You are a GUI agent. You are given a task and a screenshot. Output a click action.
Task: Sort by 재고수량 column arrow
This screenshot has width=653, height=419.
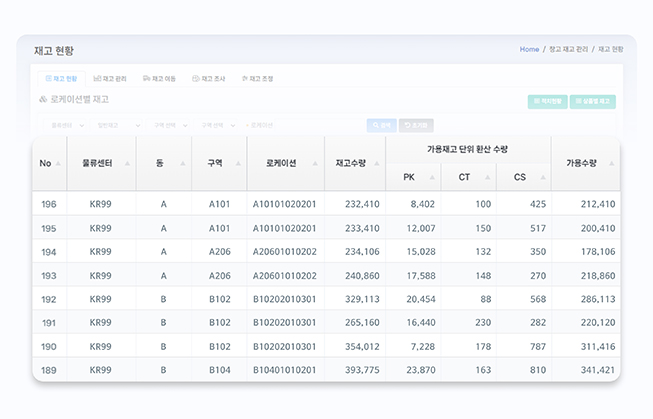point(376,163)
